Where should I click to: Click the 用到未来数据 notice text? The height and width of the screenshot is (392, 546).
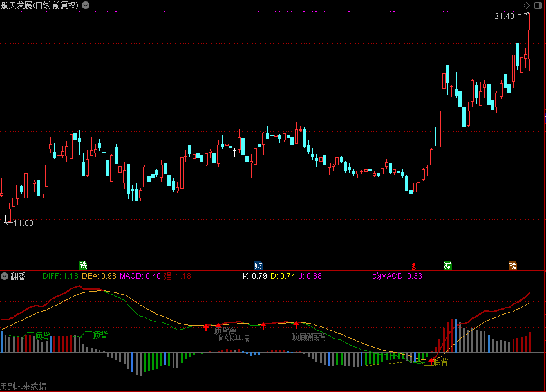click(x=24, y=386)
